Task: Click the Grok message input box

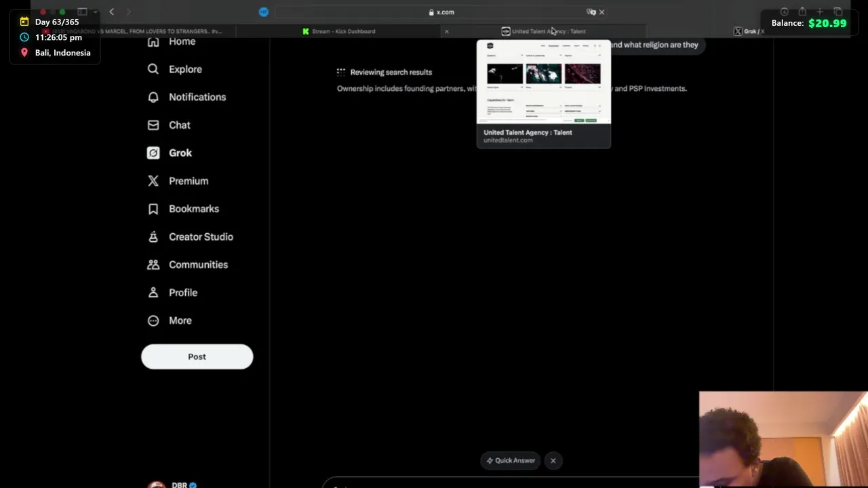Action: [x=512, y=484]
